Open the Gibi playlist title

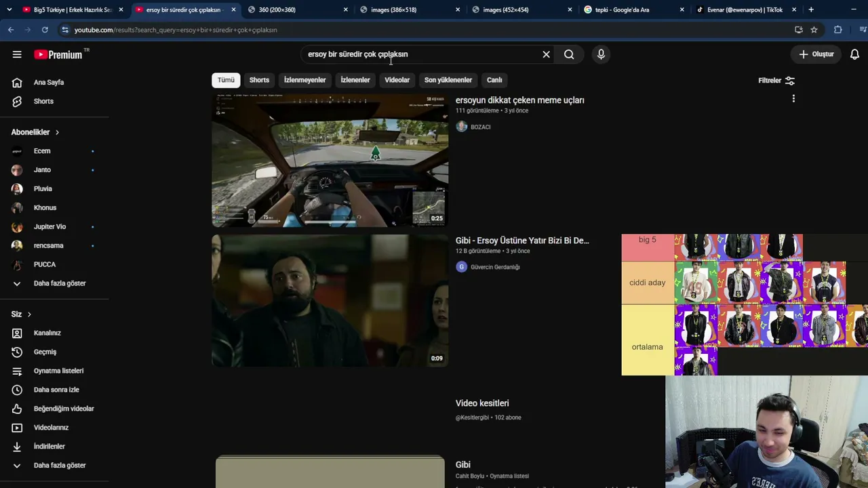tap(463, 465)
